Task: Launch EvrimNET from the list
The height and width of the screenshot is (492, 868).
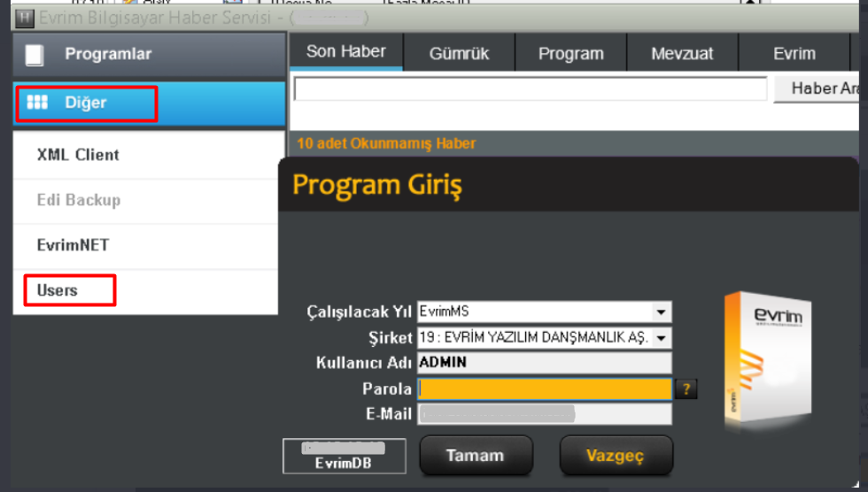Action: pos(145,245)
